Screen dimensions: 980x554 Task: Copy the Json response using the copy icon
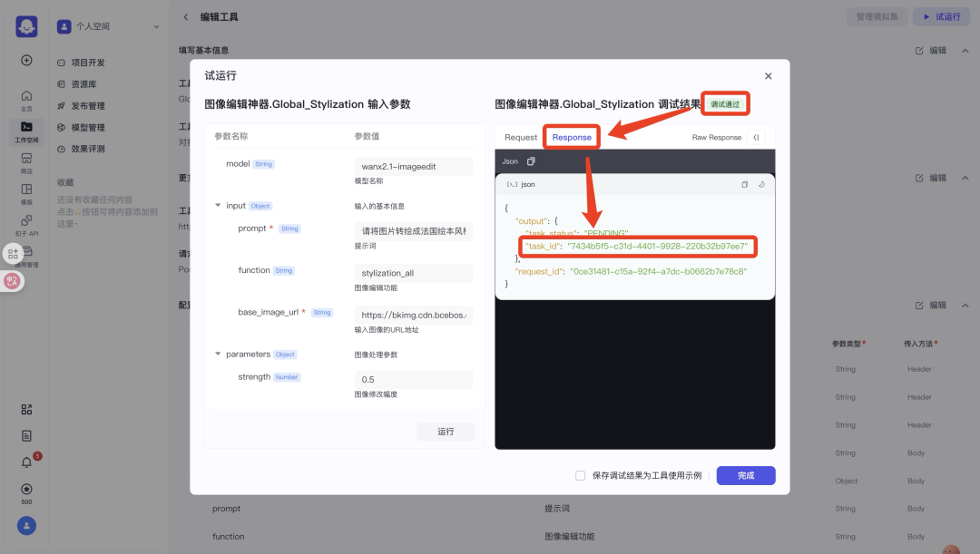click(531, 161)
